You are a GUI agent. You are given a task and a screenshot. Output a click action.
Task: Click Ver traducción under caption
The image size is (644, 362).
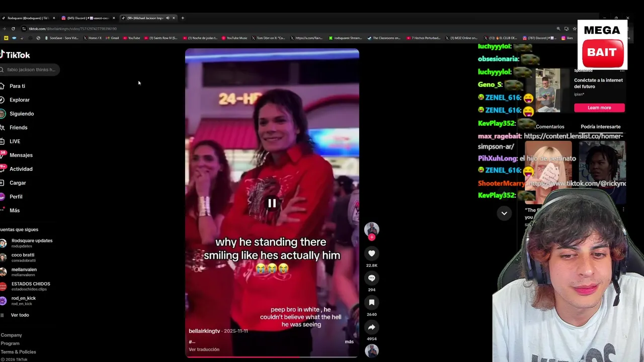click(204, 349)
